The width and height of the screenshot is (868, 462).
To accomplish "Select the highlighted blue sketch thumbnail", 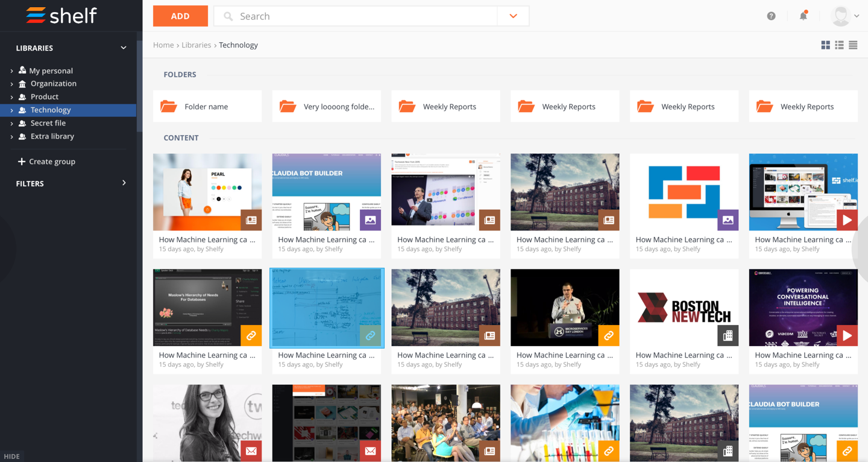I will (x=327, y=308).
